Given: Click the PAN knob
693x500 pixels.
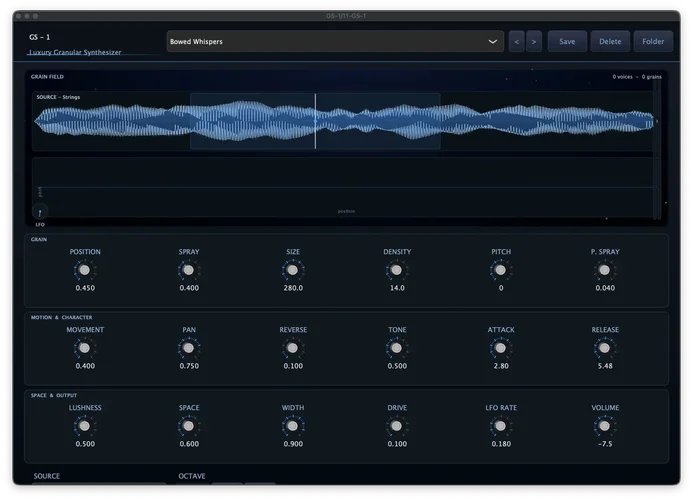Looking at the screenshot, I should [188, 348].
